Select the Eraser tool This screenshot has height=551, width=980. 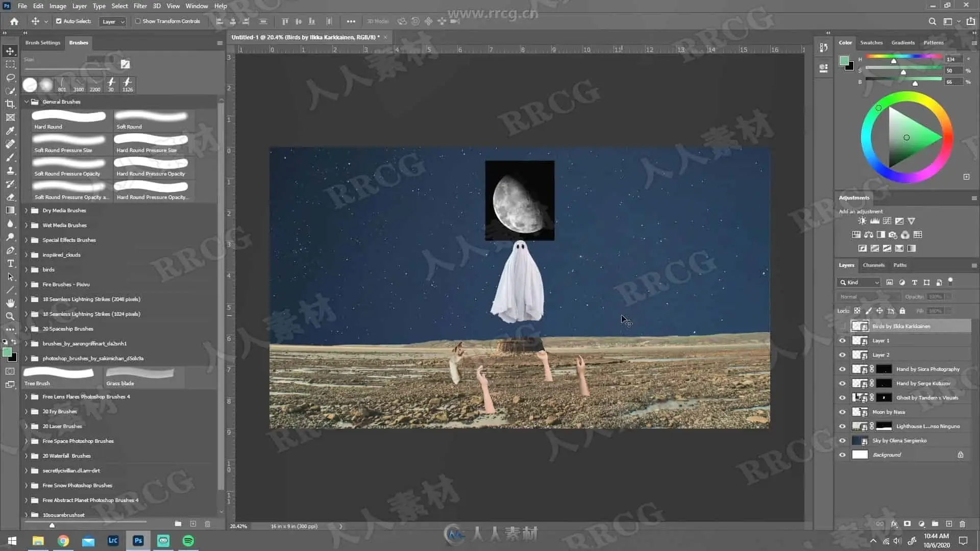click(x=10, y=197)
